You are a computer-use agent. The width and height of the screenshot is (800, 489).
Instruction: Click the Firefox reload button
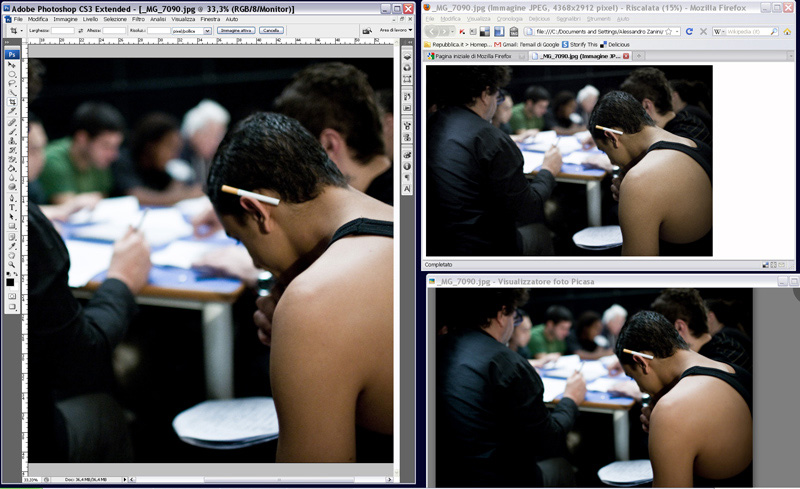[x=689, y=32]
